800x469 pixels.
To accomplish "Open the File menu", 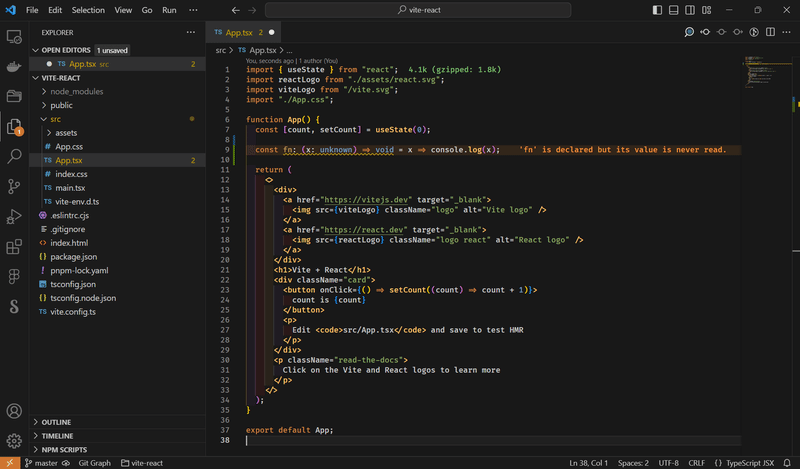I will (x=32, y=10).
